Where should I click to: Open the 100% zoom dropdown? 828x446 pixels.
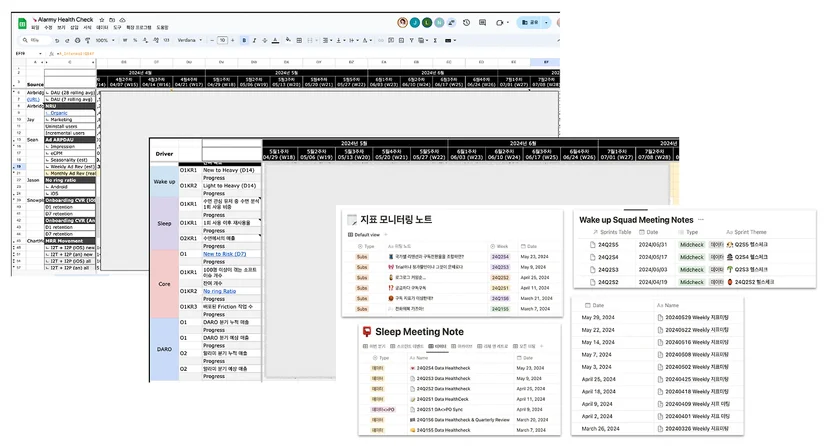pyautogui.click(x=105, y=40)
